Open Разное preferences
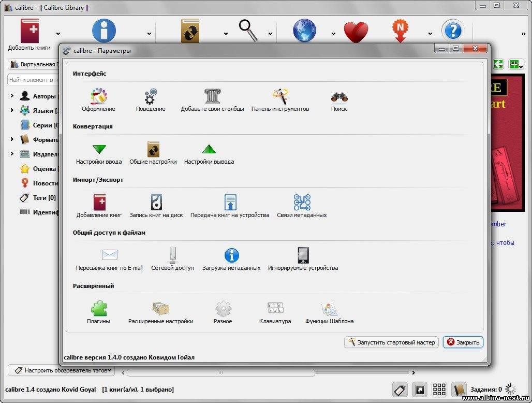This screenshot has height=403, width=532. click(223, 312)
